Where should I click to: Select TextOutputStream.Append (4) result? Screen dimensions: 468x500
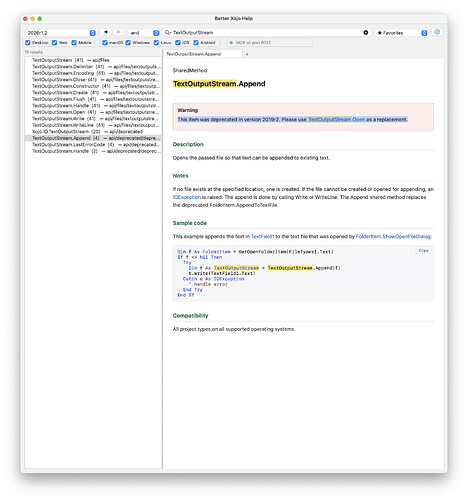tap(93, 138)
